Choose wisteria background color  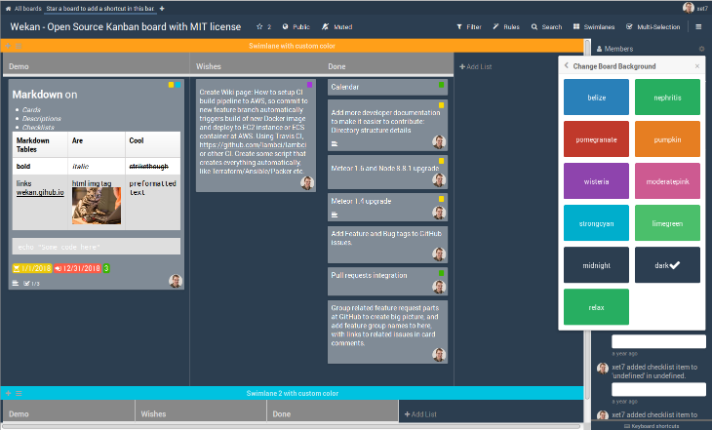[x=596, y=181]
